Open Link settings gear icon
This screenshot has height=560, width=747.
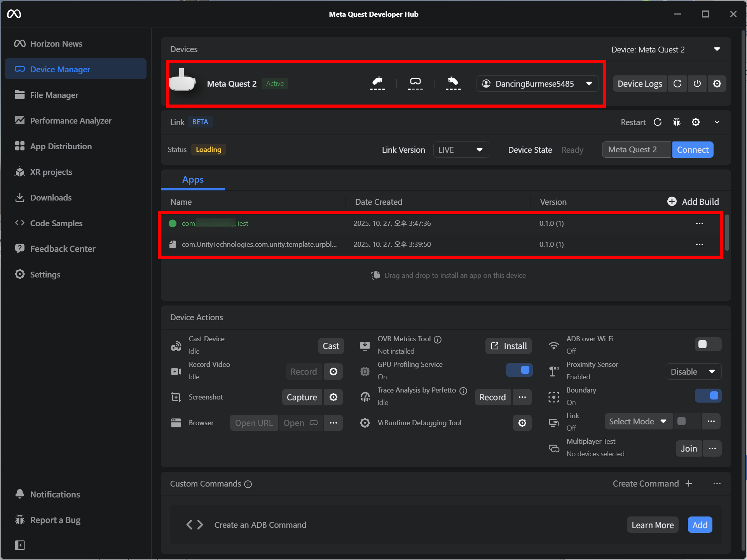(x=696, y=122)
